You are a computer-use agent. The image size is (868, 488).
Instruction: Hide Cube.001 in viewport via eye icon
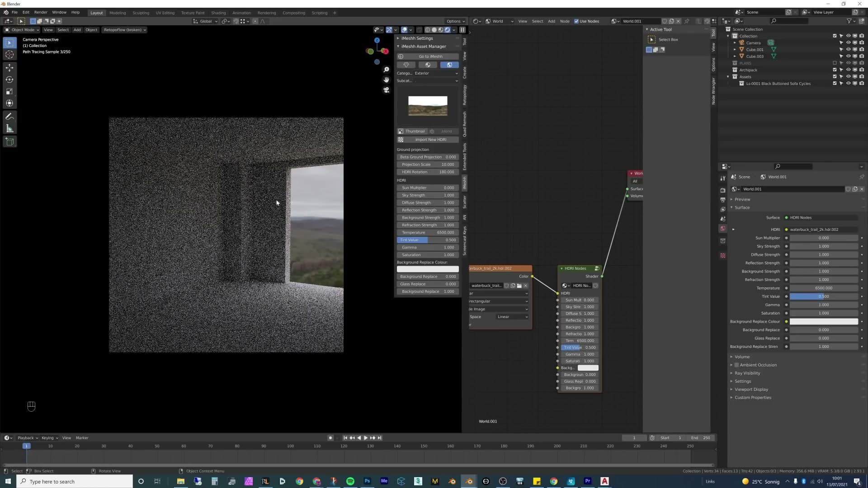(848, 50)
